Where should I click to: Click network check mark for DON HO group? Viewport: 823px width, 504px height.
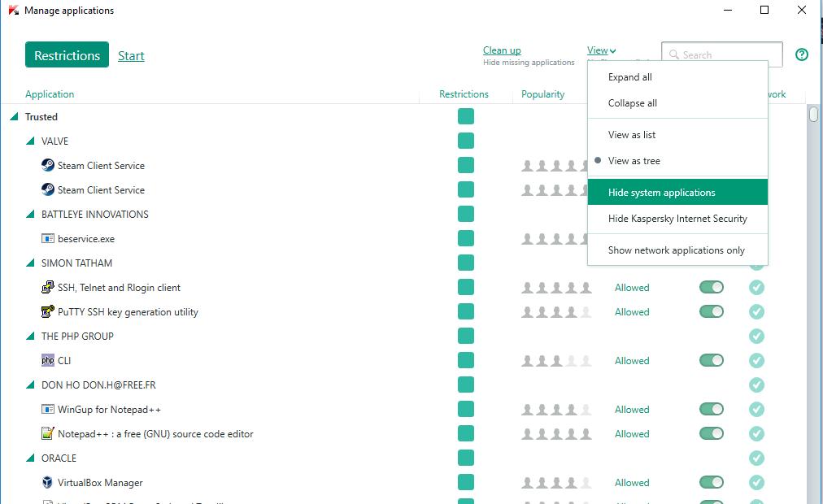[756, 385]
